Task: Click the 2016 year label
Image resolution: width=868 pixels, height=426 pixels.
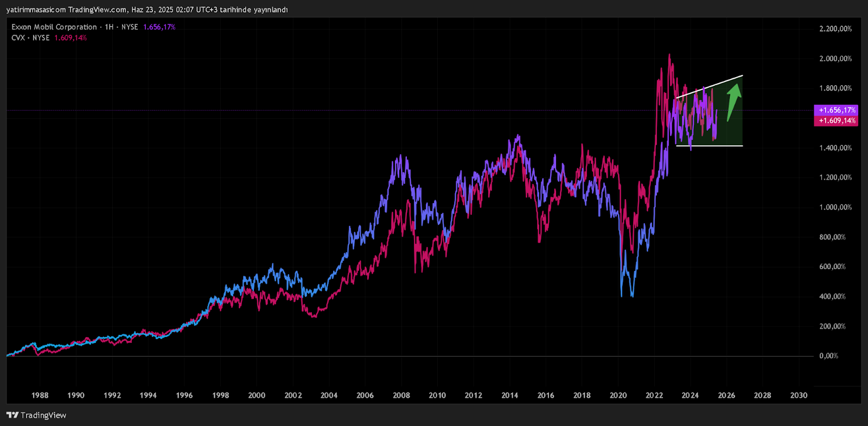Action: [546, 395]
